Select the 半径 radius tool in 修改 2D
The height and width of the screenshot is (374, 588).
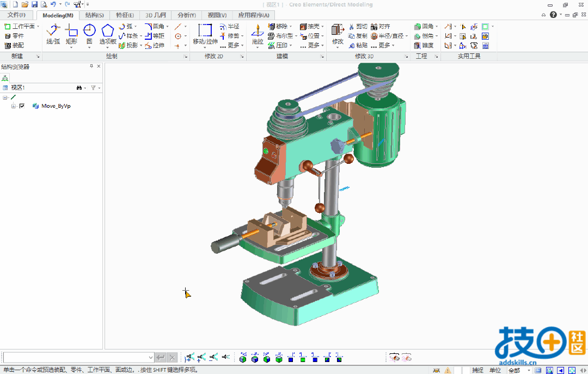(x=230, y=27)
